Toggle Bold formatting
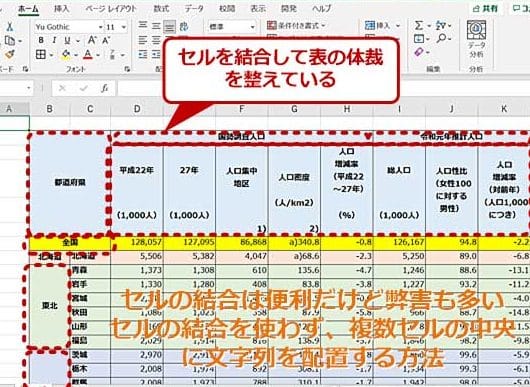Image resolution: width=530 pixels, height=387 pixels. (x=41, y=40)
